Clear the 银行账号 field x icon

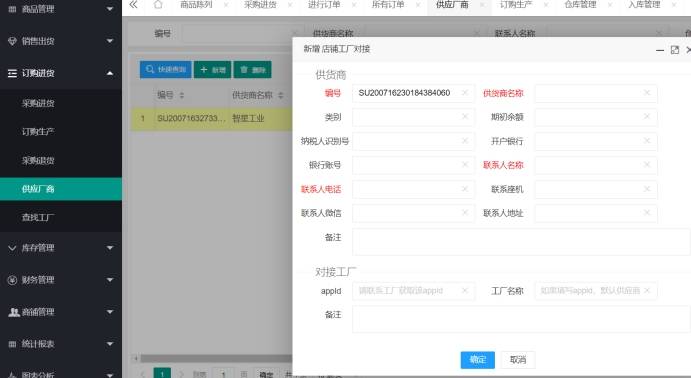[464, 164]
